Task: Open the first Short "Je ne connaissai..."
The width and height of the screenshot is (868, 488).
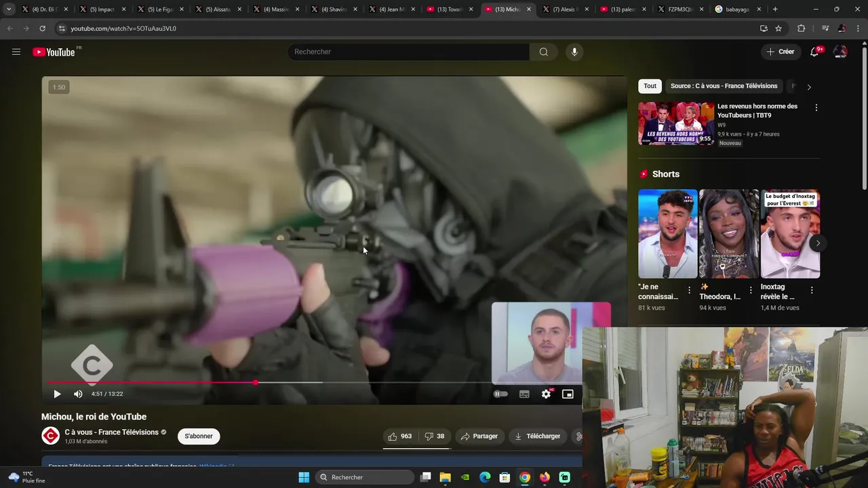Action: (x=667, y=234)
